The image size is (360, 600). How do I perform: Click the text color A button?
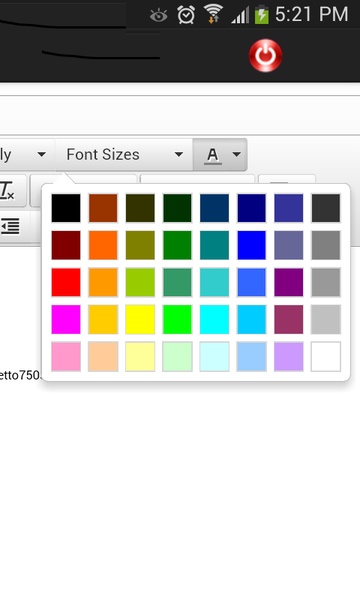pos(212,155)
